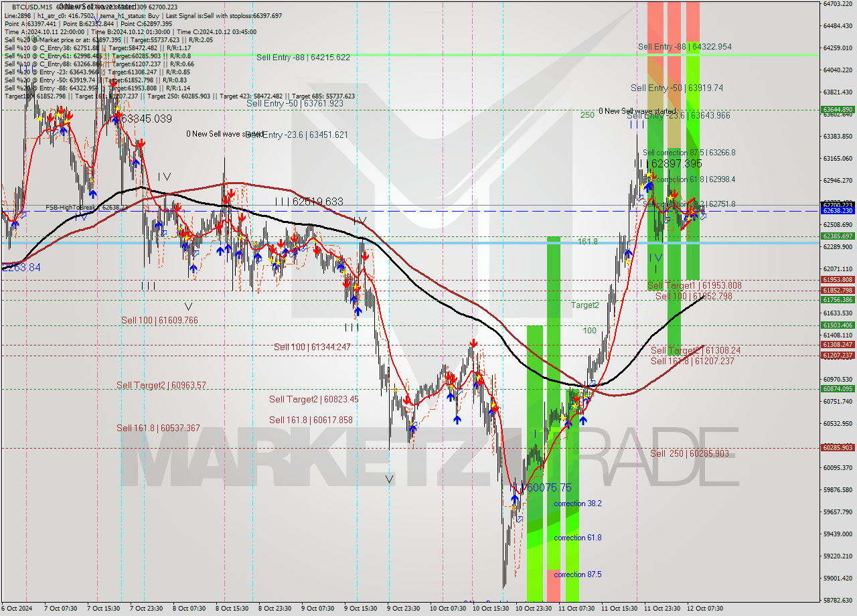This screenshot has width=857, height=616.
Task: Click 'correction 38.2' label
Action: point(578,503)
